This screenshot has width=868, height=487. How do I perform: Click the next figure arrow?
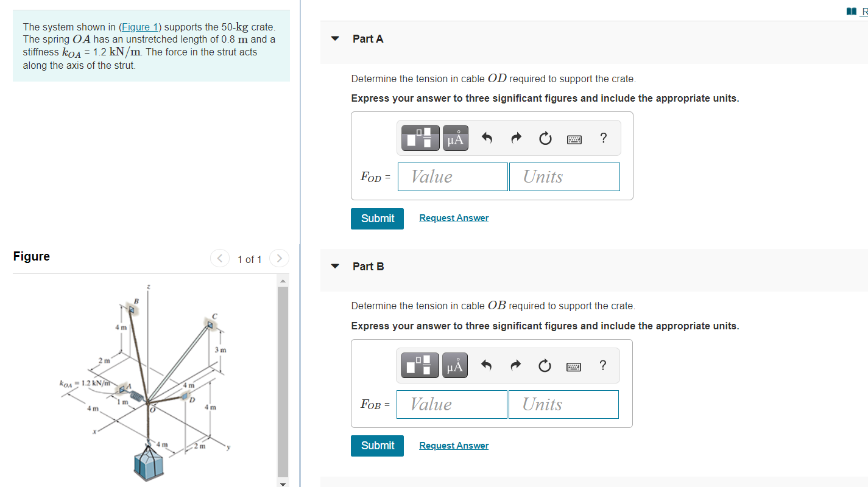pyautogui.click(x=279, y=258)
